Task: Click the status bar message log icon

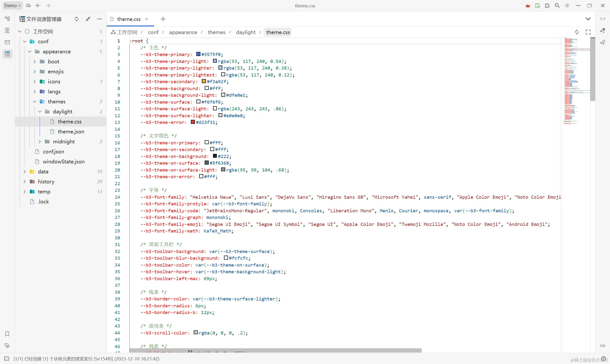Action: (7, 359)
